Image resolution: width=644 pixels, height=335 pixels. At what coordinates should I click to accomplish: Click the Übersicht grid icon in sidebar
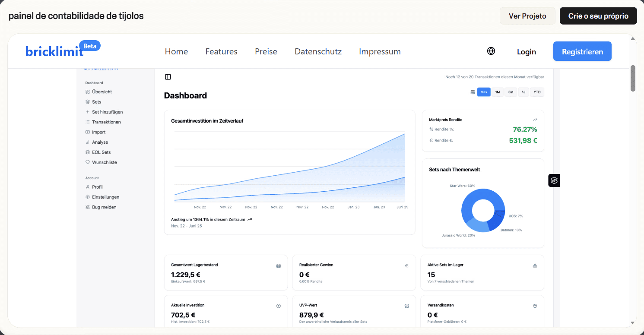(x=88, y=92)
